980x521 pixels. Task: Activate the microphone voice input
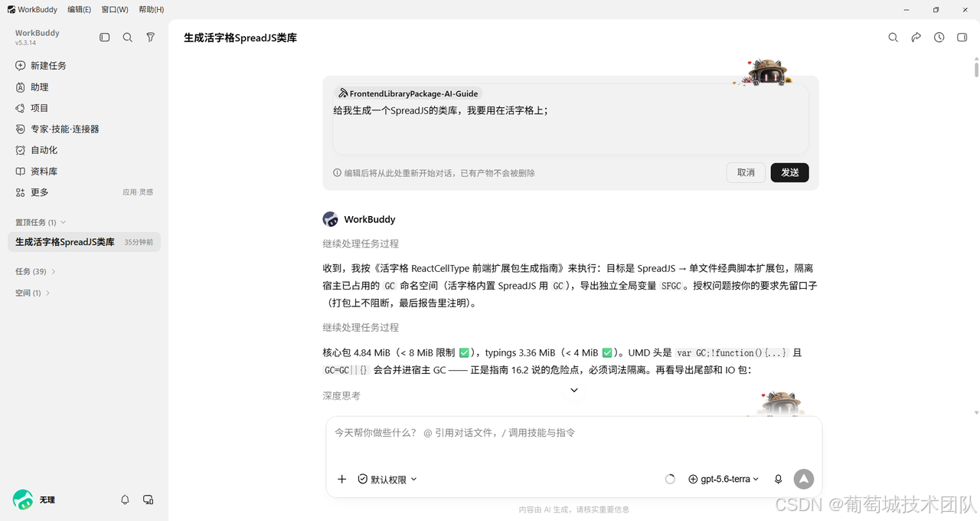tap(779, 479)
